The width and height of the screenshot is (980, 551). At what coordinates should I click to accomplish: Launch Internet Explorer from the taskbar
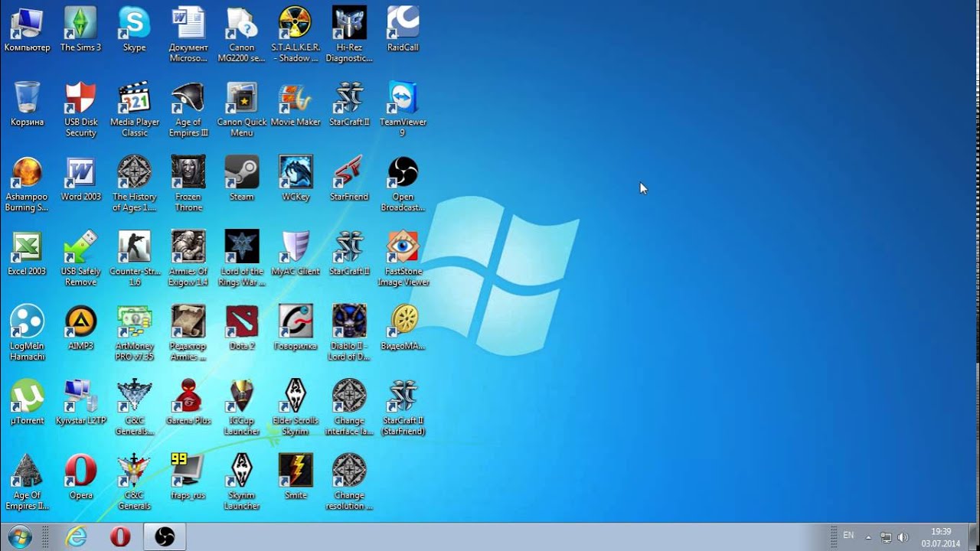(76, 537)
